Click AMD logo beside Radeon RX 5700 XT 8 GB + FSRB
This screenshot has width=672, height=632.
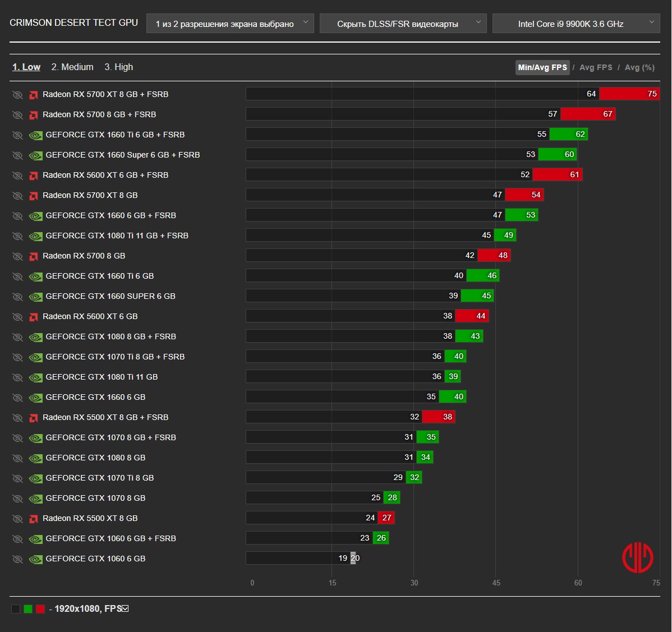(x=34, y=95)
